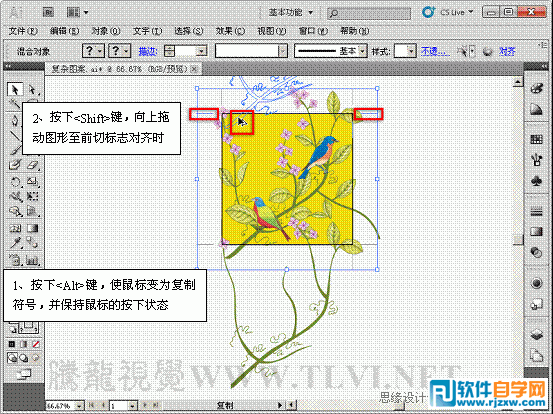553x414 pixels.
Task: Open the fill color dropdown
Action: [100, 51]
